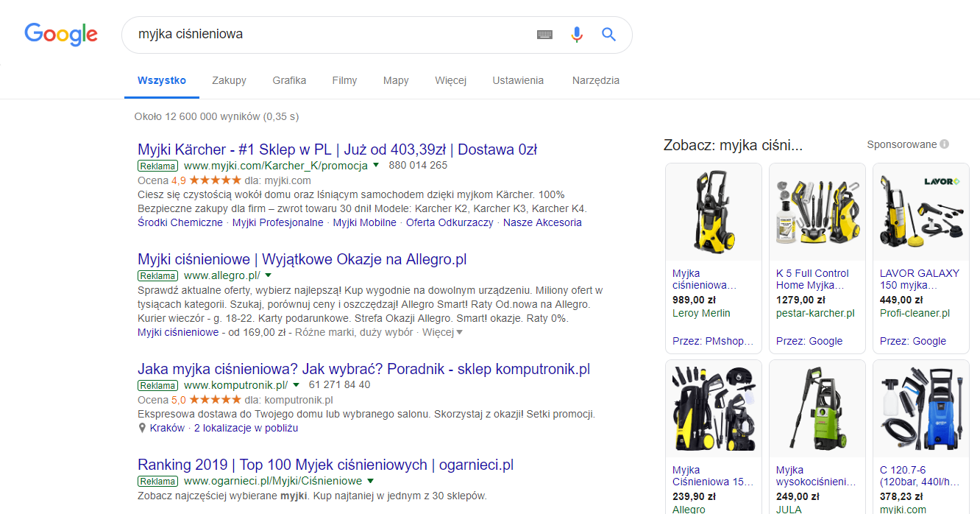Open the Mapy tab
Screen dimensions: 980x514
coord(396,80)
